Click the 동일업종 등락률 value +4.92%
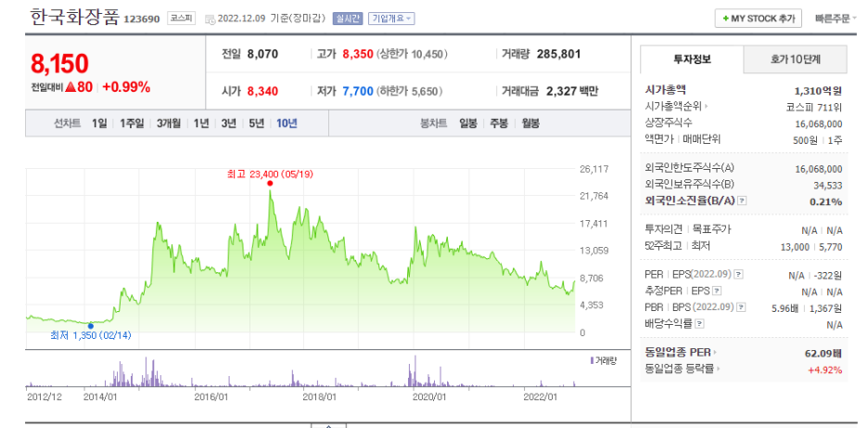 [826, 370]
